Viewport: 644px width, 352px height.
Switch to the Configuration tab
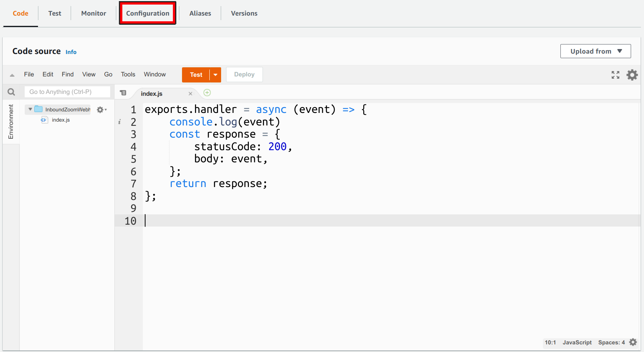[147, 13]
